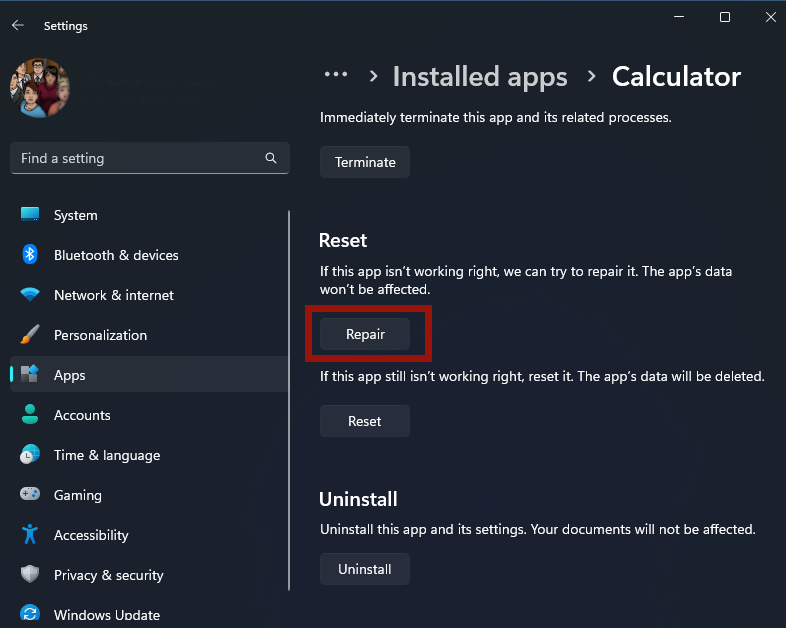Click the Gaming controller icon
786x628 pixels.
point(30,494)
